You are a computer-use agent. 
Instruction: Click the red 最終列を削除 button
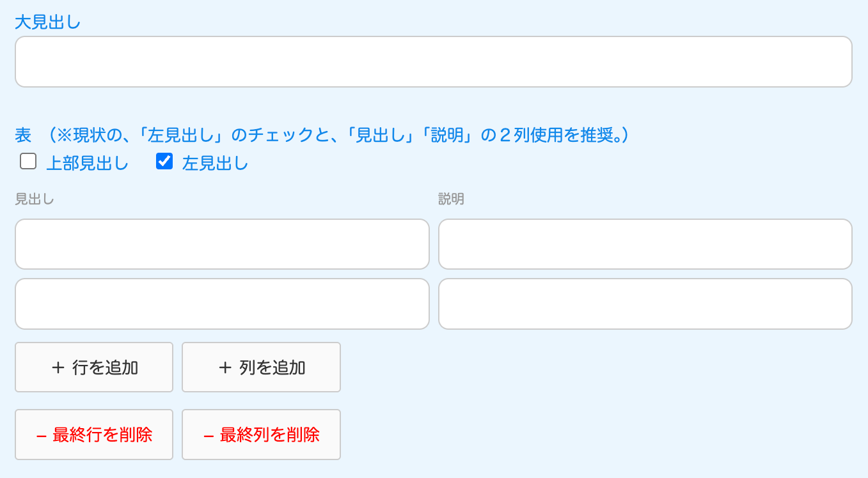[x=261, y=435]
